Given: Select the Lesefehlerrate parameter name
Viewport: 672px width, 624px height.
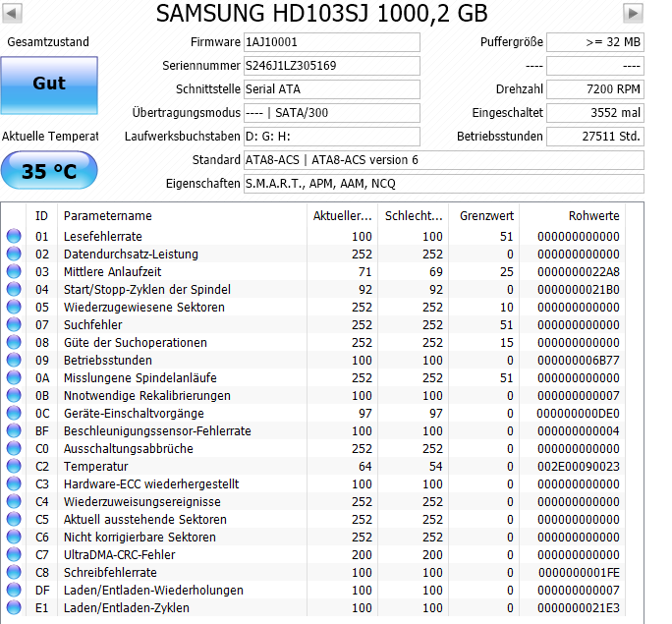Looking at the screenshot, I should [x=103, y=236].
